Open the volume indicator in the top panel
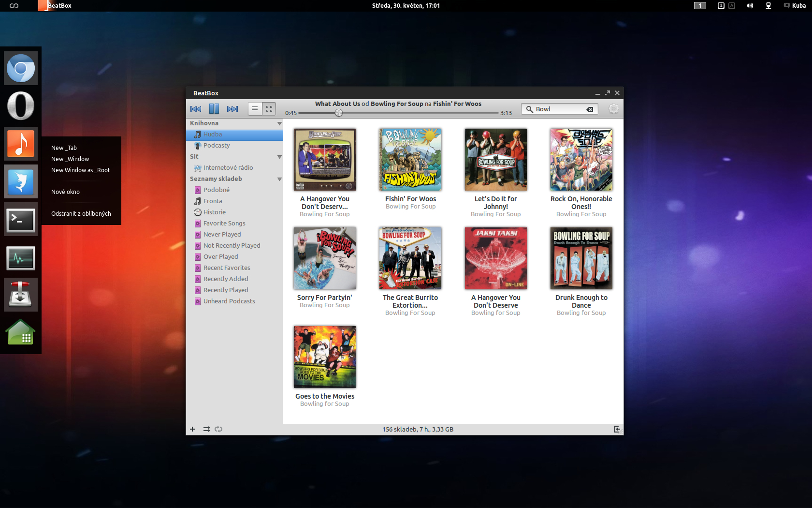The image size is (812, 508). (x=750, y=6)
